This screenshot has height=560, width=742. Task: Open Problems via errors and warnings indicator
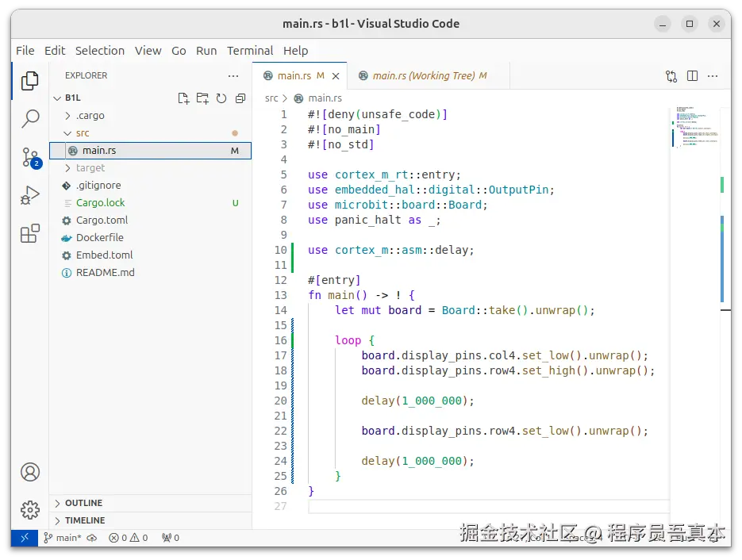129,538
